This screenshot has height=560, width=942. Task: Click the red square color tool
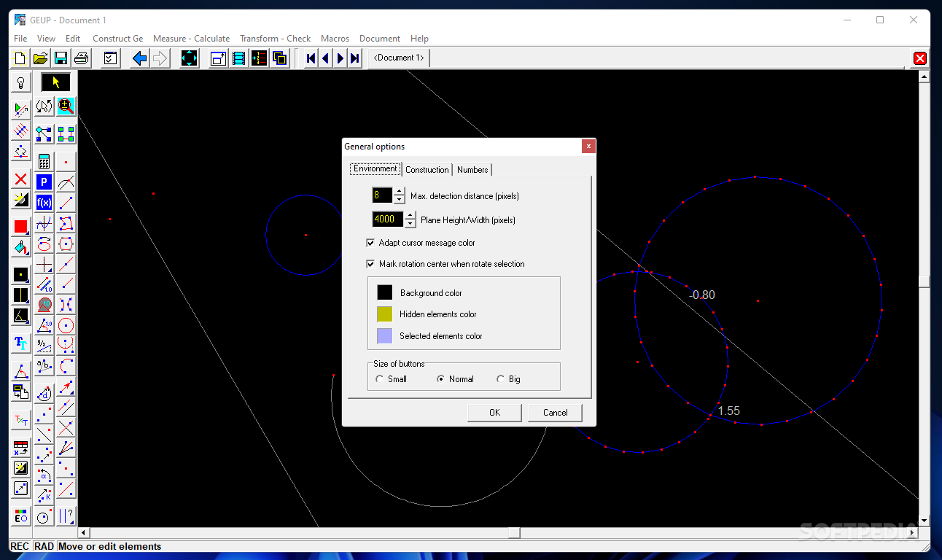(20, 227)
